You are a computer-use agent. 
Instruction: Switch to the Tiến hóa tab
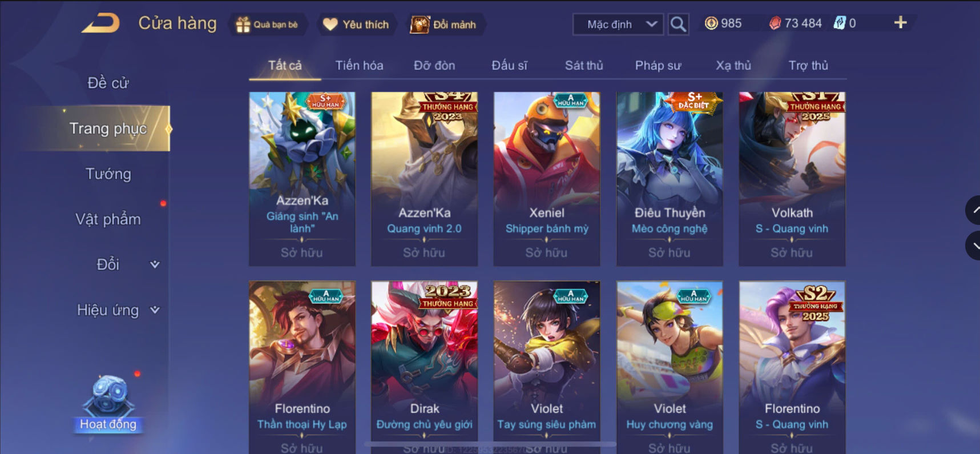pos(359,65)
